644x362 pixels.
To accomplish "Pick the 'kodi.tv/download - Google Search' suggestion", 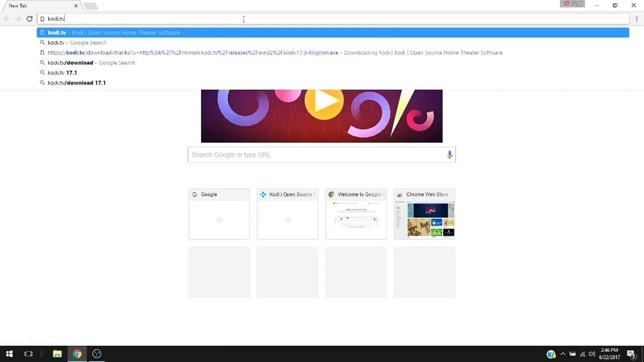I will 333,63.
